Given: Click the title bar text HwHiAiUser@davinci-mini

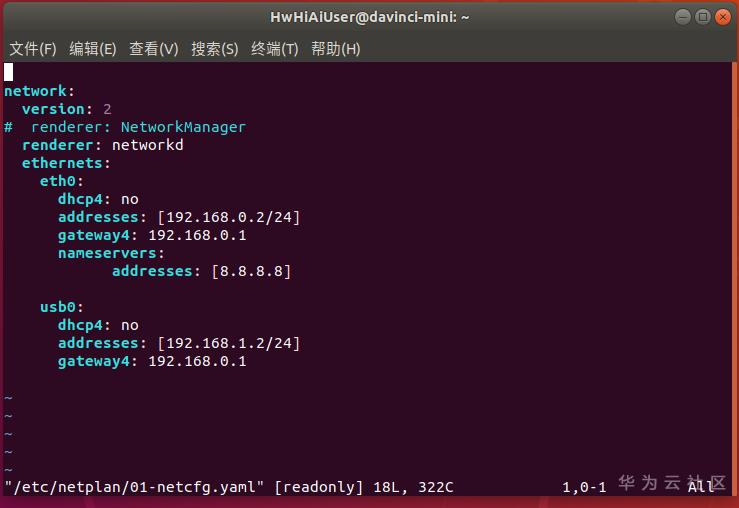Looking at the screenshot, I should [x=370, y=17].
